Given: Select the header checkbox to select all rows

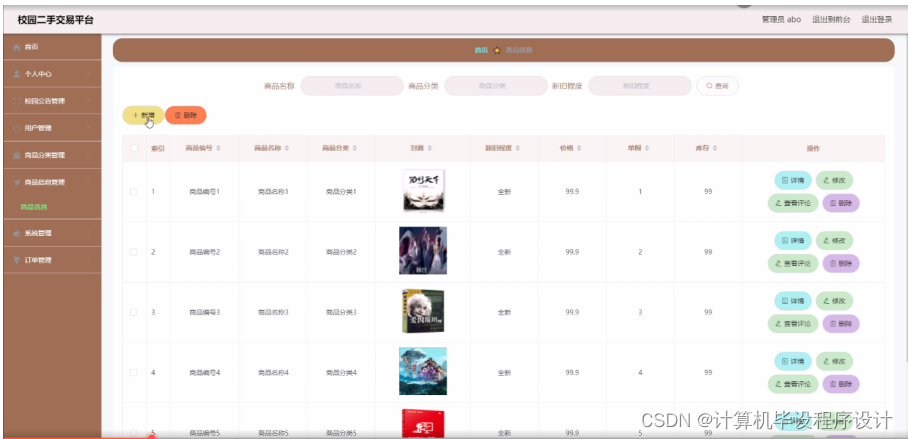Looking at the screenshot, I should point(134,148).
